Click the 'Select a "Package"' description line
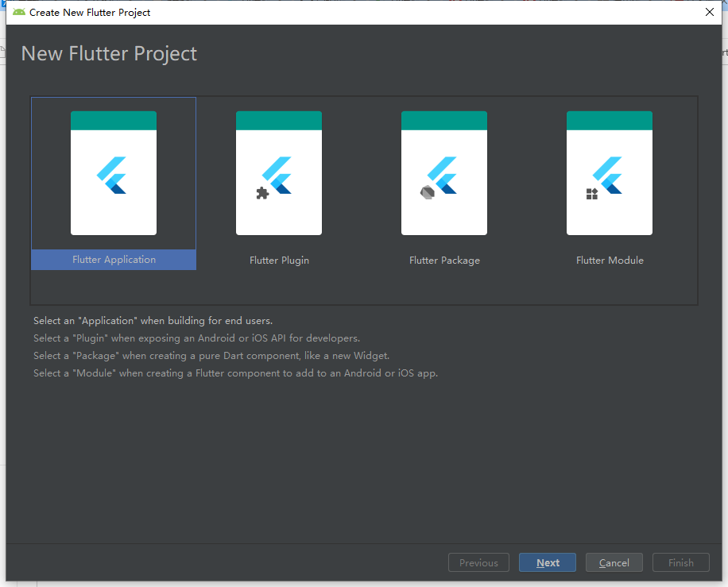The width and height of the screenshot is (728, 587). pos(211,356)
